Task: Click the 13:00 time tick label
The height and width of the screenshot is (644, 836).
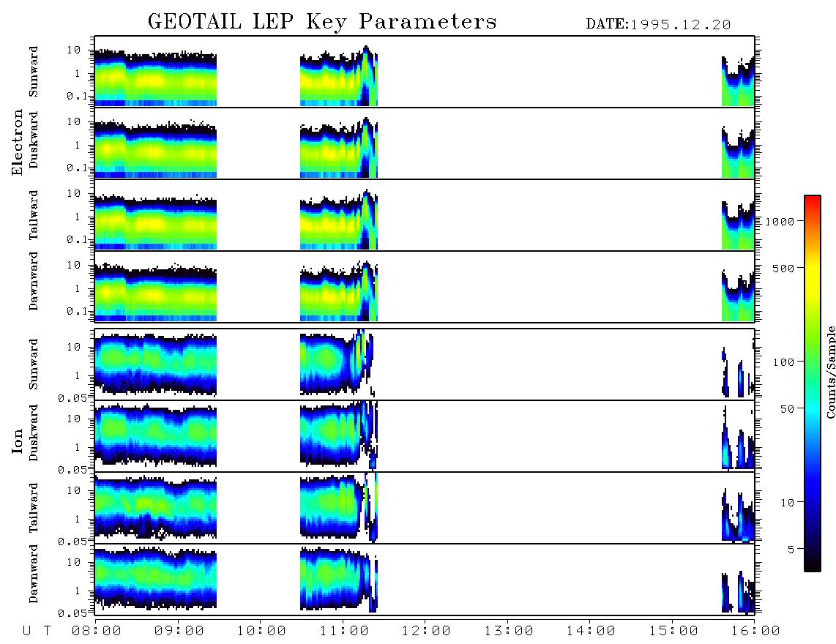Action: (x=509, y=631)
